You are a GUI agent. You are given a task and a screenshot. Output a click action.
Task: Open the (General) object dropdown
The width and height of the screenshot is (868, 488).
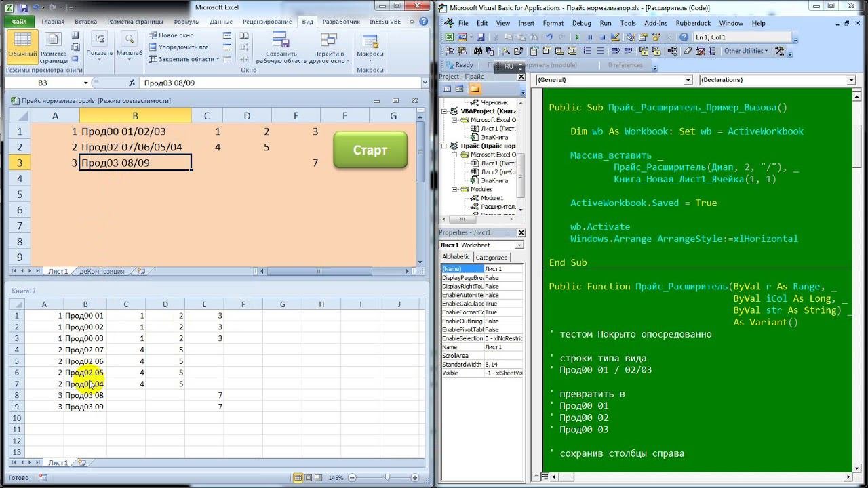(x=687, y=80)
